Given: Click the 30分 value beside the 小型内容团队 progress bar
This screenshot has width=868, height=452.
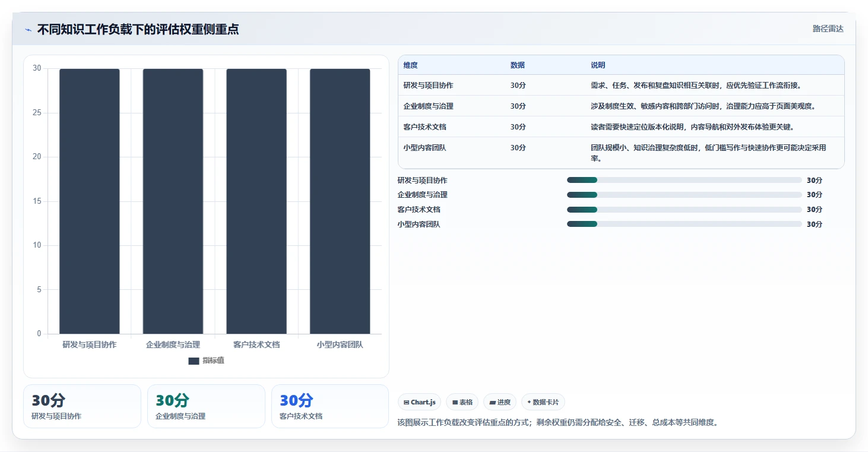Looking at the screenshot, I should coord(815,225).
